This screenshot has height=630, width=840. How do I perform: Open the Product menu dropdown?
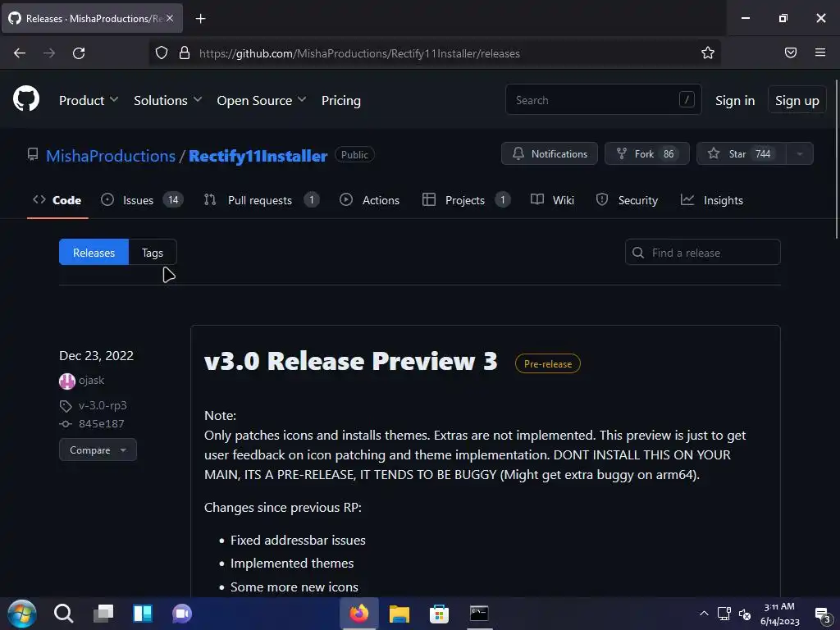point(89,101)
